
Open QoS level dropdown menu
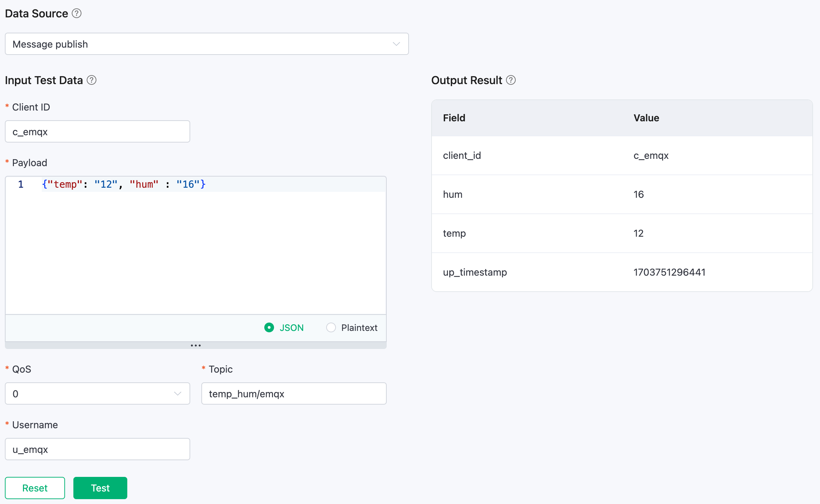point(97,393)
